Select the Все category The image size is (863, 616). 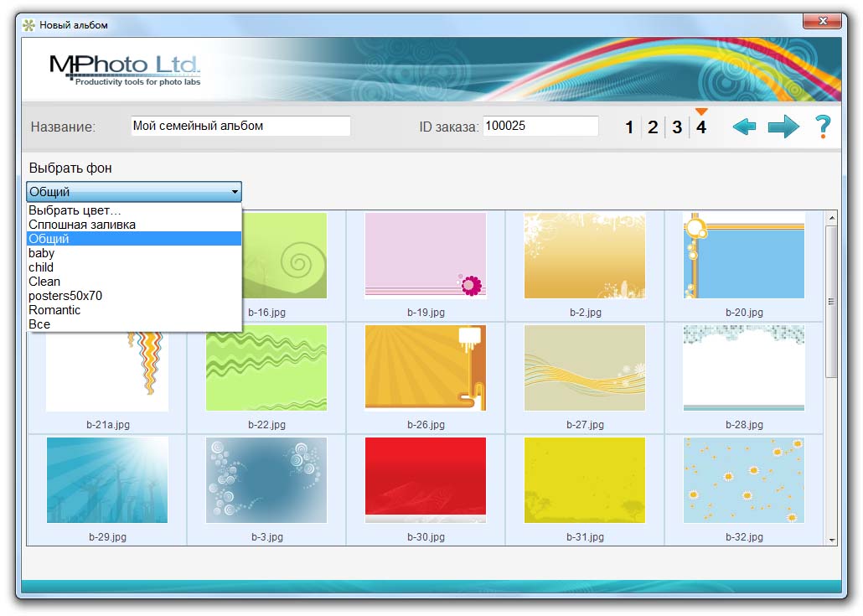coord(134,325)
